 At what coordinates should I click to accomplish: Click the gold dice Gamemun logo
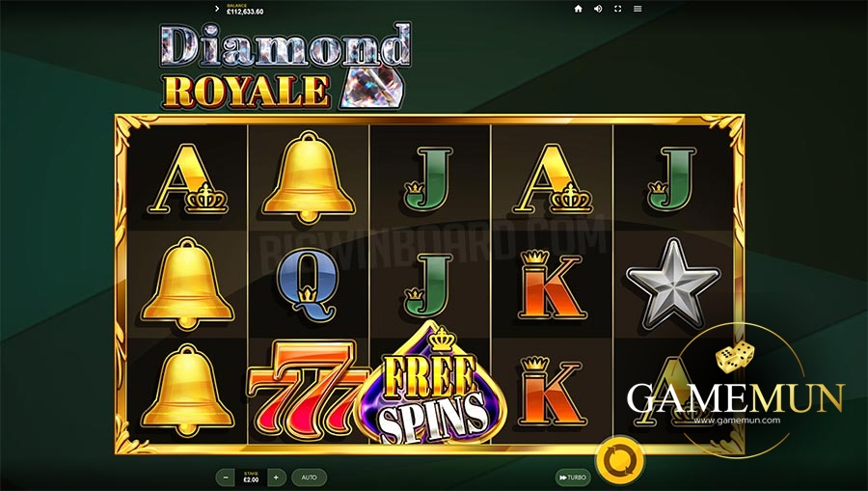pos(735,358)
